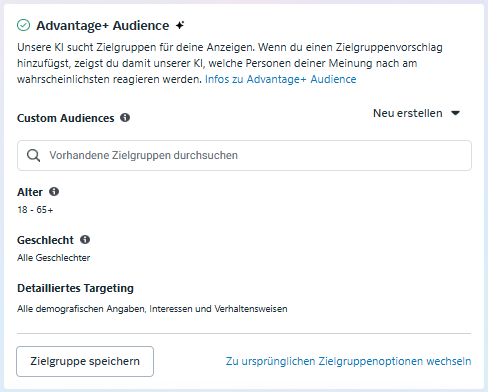Click the sparkle icon after Advantage+ Audience

180,25
